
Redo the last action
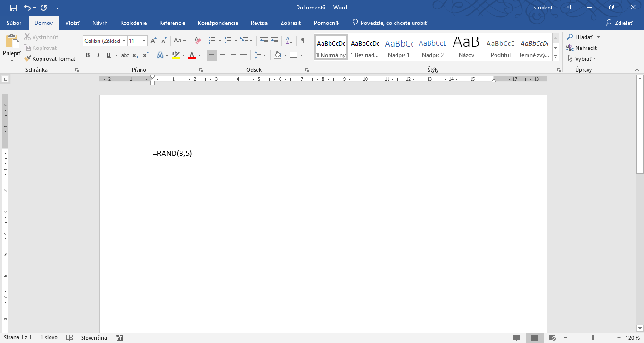(x=43, y=8)
